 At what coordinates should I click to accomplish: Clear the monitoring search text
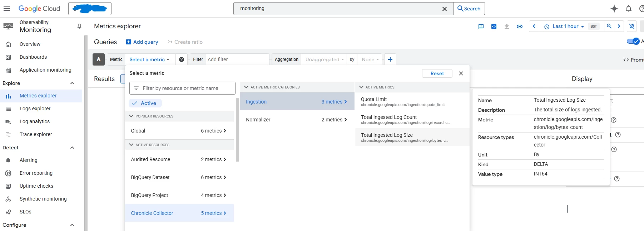445,9
